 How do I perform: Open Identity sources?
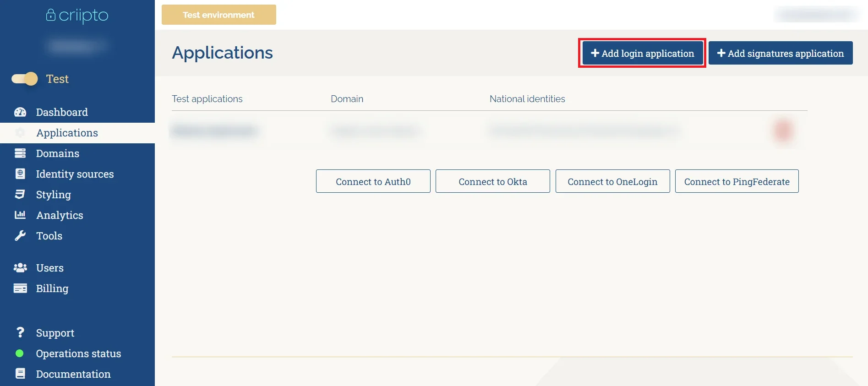[75, 174]
